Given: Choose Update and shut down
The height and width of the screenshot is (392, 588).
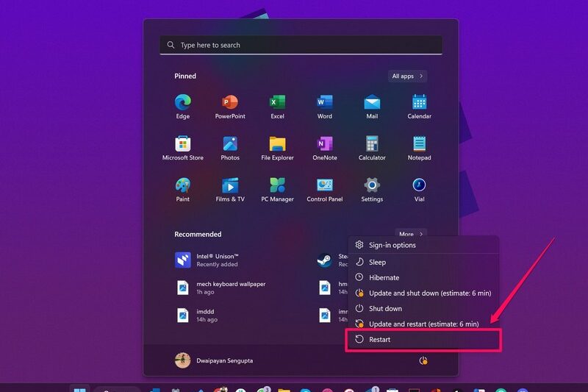Looking at the screenshot, I should (x=423, y=293).
